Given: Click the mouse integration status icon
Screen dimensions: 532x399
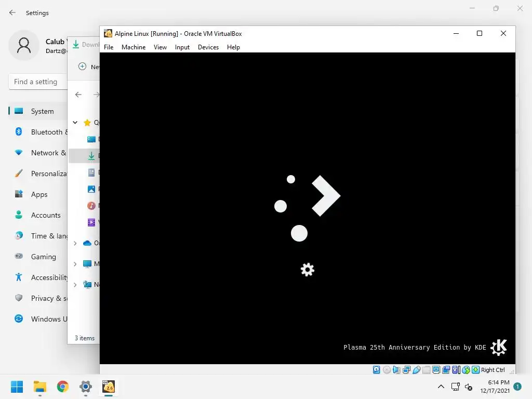Looking at the screenshot, I should click(x=466, y=370).
